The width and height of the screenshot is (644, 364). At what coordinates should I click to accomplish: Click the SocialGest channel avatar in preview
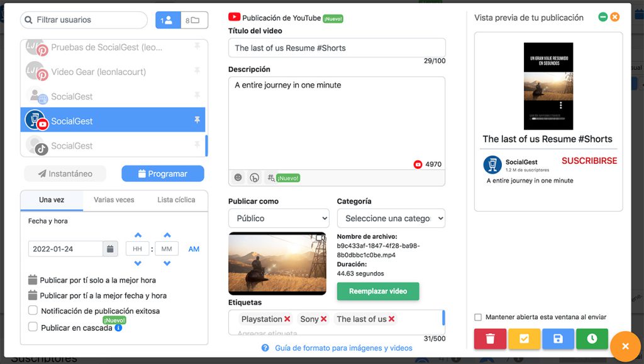point(492,164)
